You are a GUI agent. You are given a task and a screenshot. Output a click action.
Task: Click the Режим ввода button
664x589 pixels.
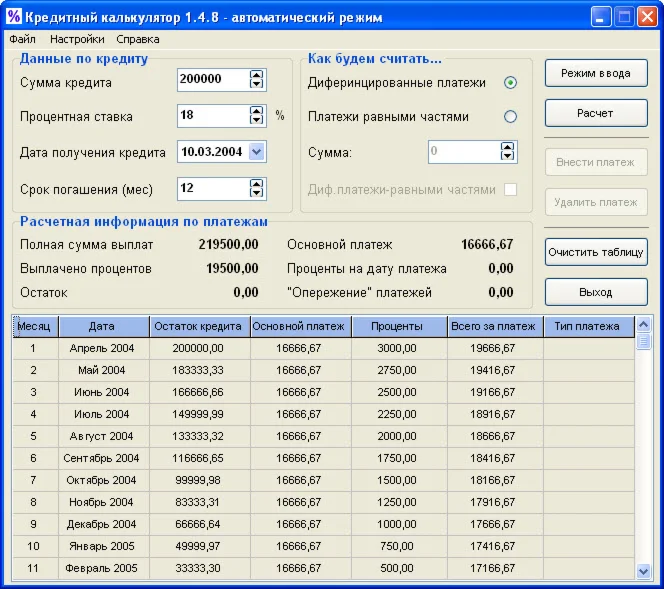pos(596,74)
